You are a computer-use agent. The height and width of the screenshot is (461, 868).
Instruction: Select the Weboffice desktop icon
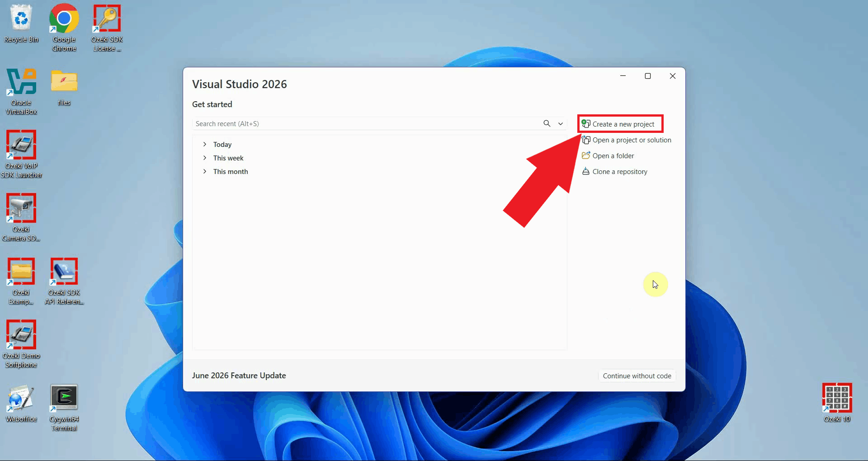point(21,403)
